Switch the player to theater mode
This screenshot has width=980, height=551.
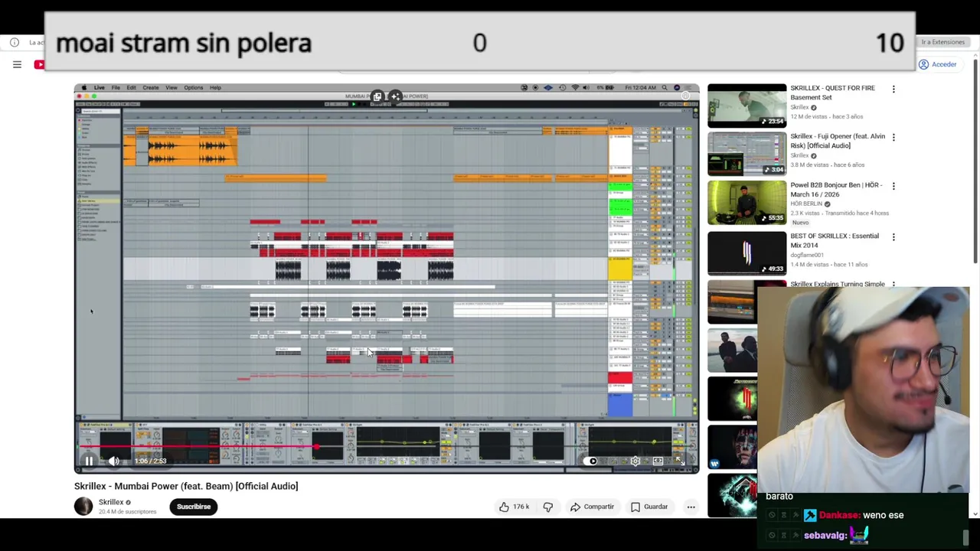(x=658, y=461)
